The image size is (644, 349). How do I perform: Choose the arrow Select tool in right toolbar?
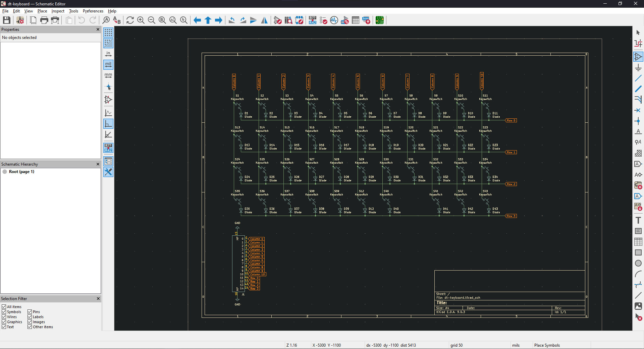coord(638,33)
